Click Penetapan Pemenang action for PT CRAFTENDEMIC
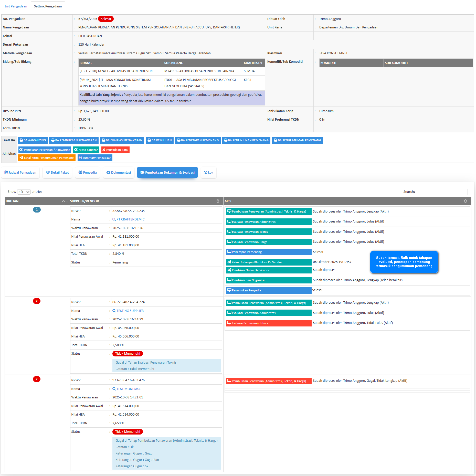 [x=269, y=252]
